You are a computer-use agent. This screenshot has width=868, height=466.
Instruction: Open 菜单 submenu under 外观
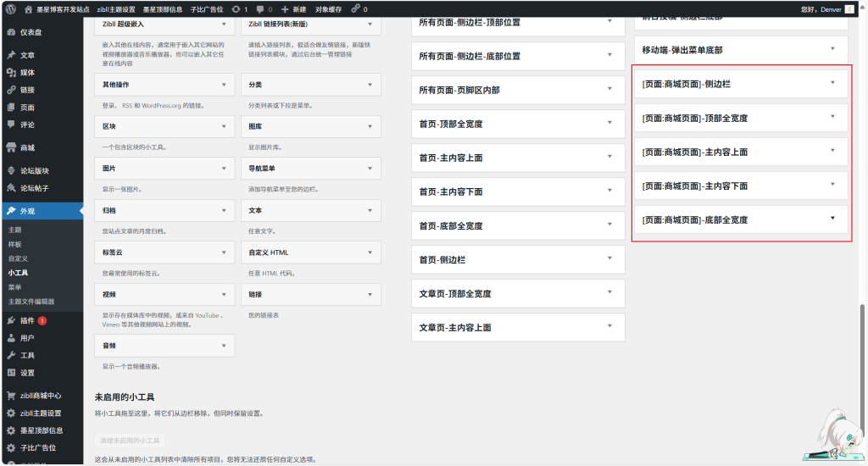click(14, 287)
